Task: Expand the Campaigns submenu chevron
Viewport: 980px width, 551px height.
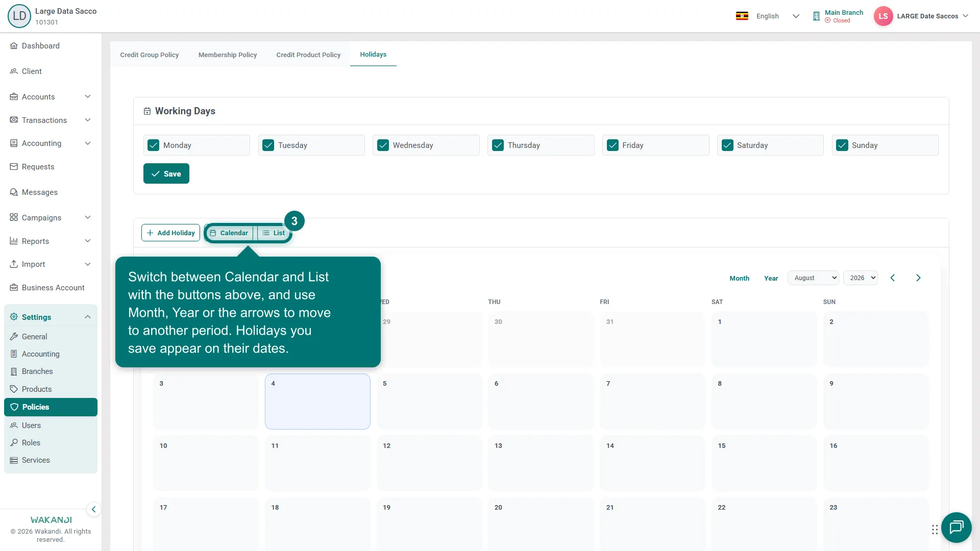Action: [x=88, y=218]
